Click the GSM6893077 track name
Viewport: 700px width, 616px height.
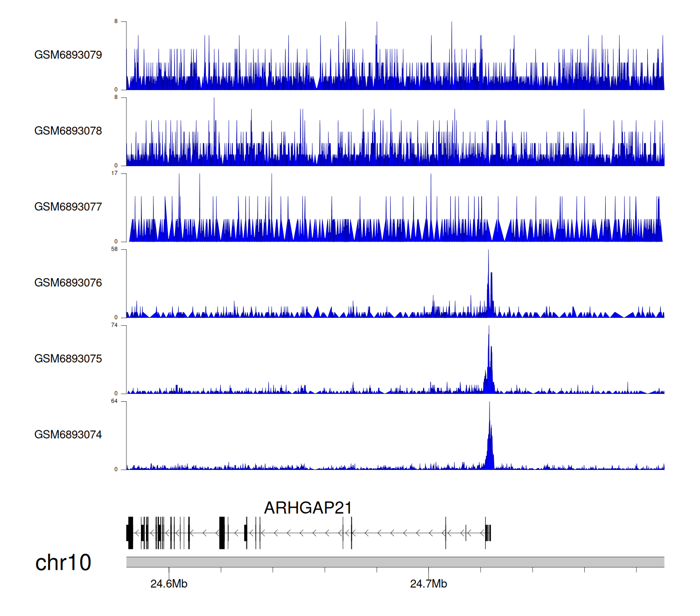click(x=68, y=207)
